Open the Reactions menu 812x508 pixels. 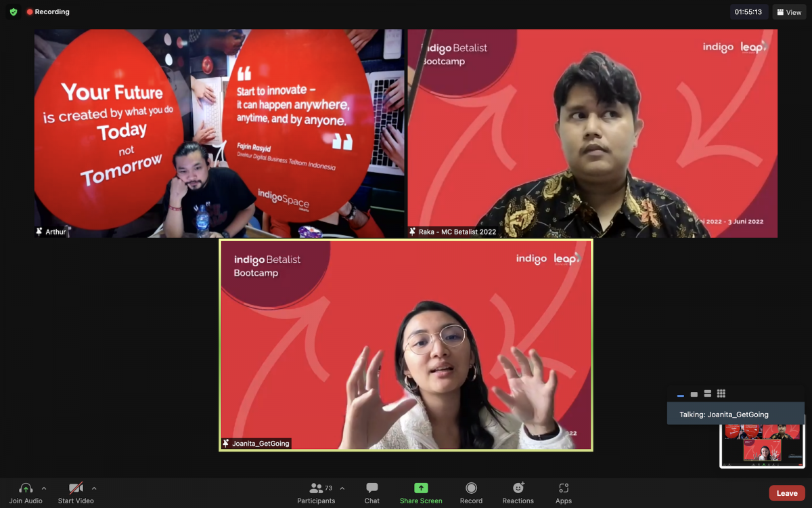click(x=518, y=492)
